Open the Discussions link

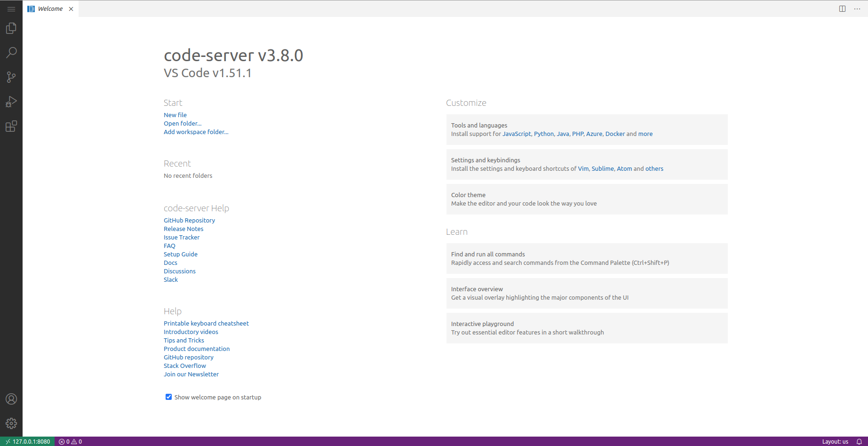180,271
